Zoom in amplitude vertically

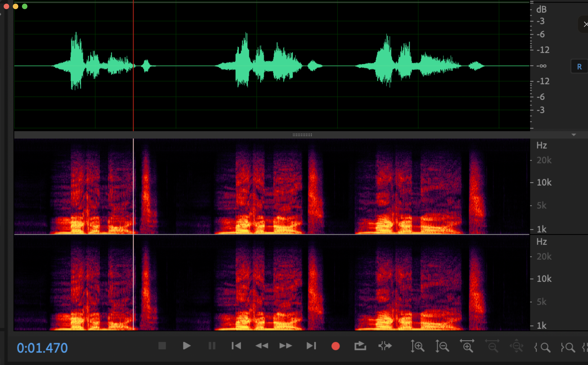coord(418,346)
